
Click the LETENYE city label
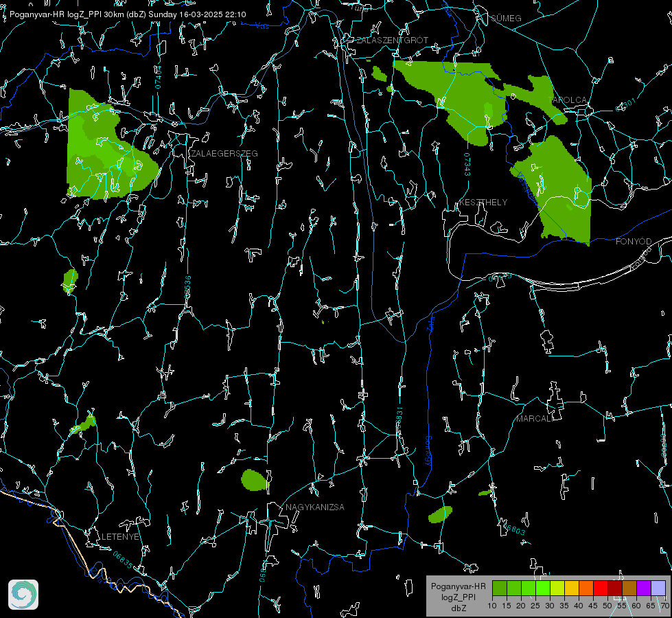tap(120, 537)
